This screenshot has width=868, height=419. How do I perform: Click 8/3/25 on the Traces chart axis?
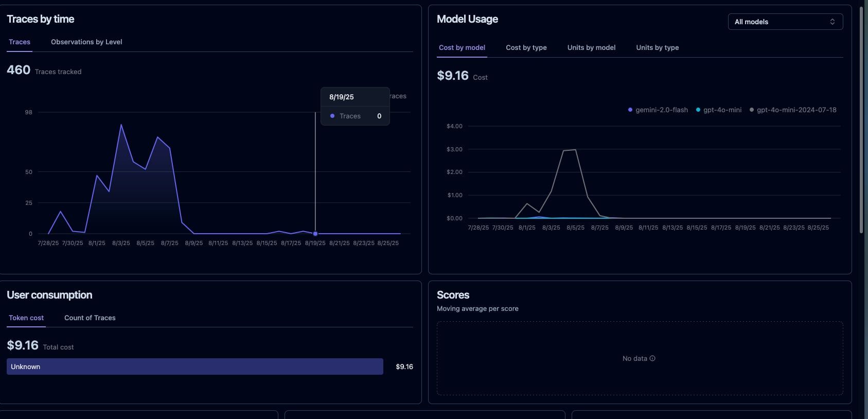click(121, 243)
